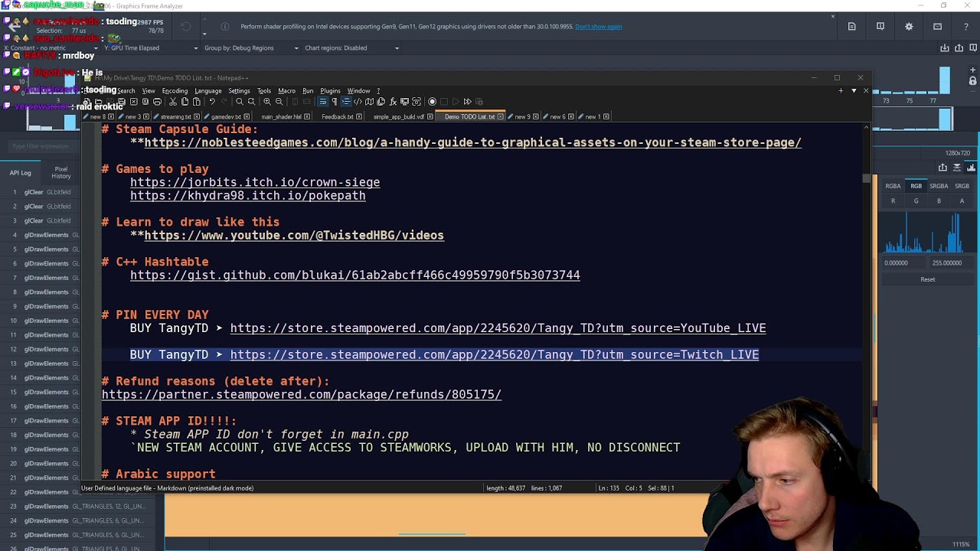Screen dimensions: 980x551
Task: Click the Zoom In icon in Notepad++
Action: (x=267, y=102)
